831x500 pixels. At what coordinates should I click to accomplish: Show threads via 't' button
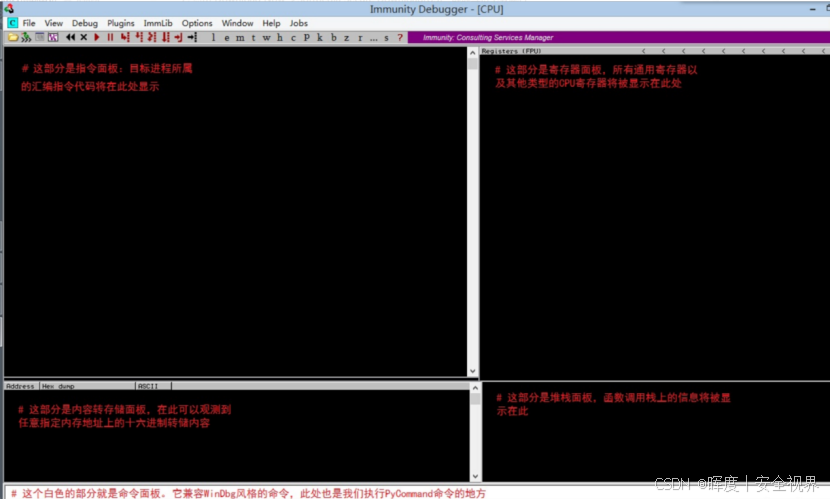[x=253, y=38]
